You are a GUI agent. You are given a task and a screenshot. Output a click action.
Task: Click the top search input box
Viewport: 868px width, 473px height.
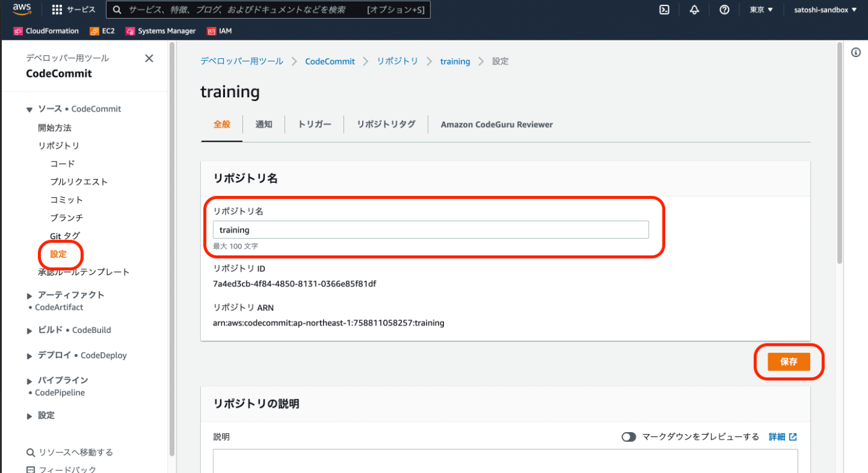click(268, 10)
